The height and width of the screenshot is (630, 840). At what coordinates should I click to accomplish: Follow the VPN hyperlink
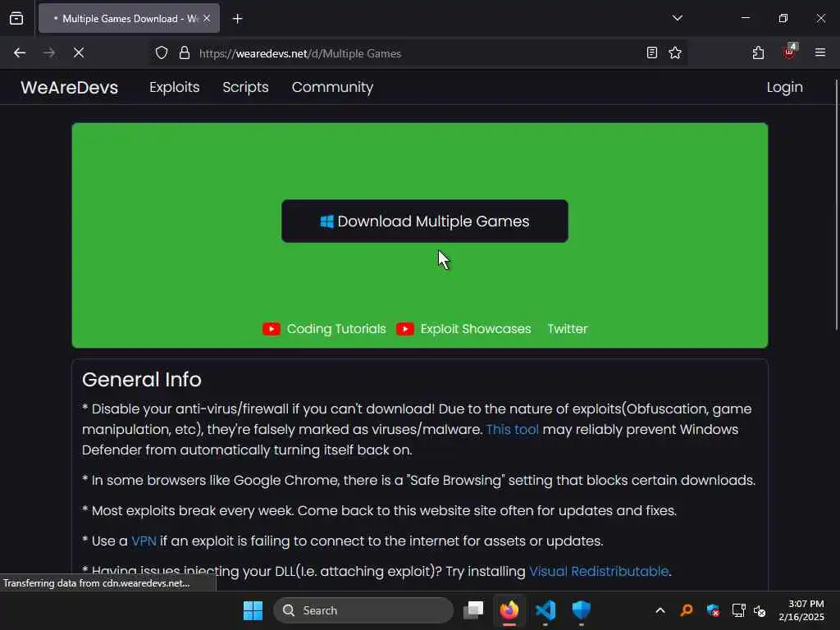tap(144, 541)
